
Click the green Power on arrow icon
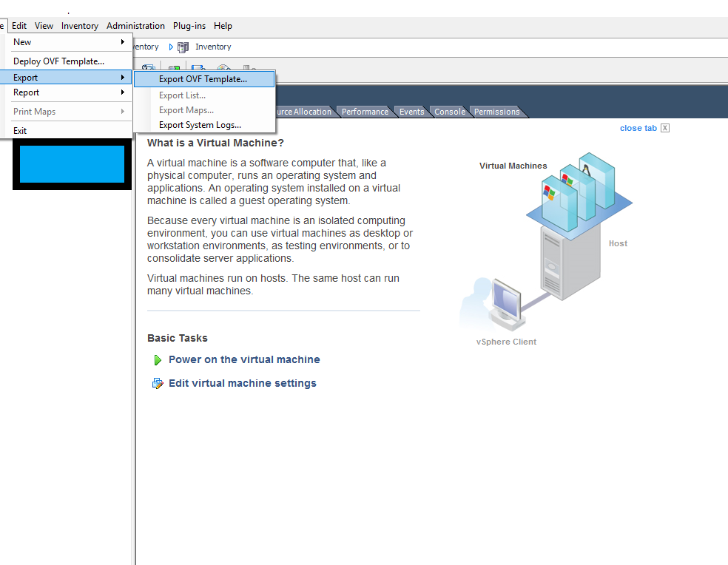pyautogui.click(x=158, y=360)
